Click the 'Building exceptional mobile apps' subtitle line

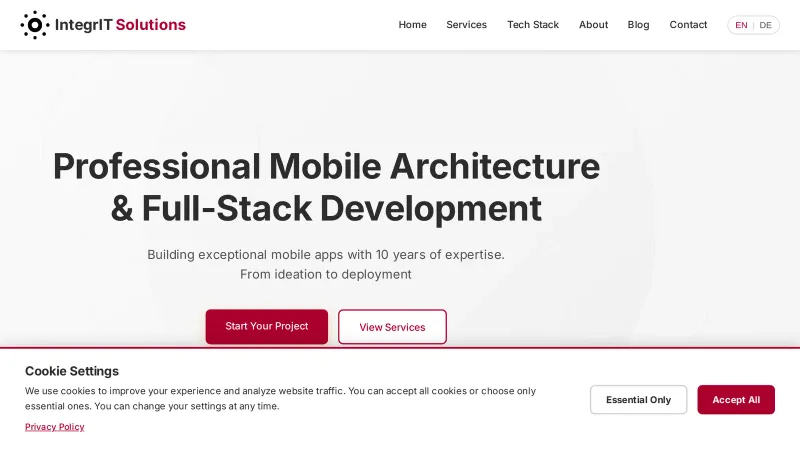pyautogui.click(x=326, y=255)
